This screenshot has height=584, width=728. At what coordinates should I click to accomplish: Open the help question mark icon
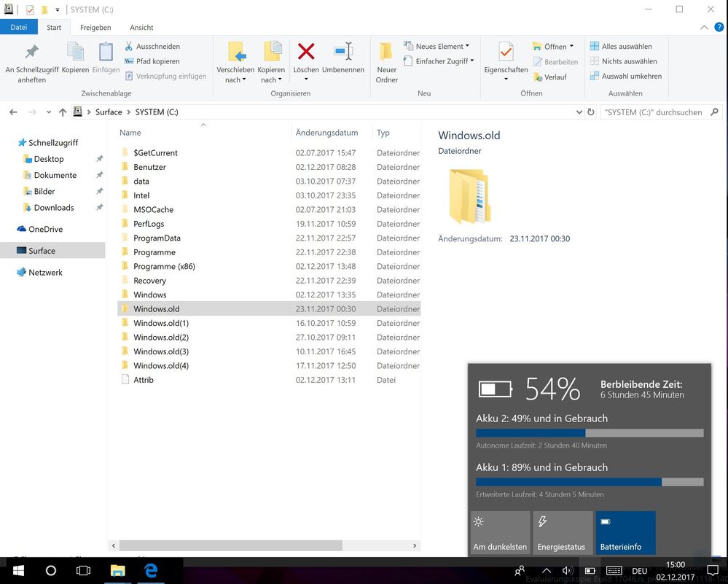click(x=719, y=28)
